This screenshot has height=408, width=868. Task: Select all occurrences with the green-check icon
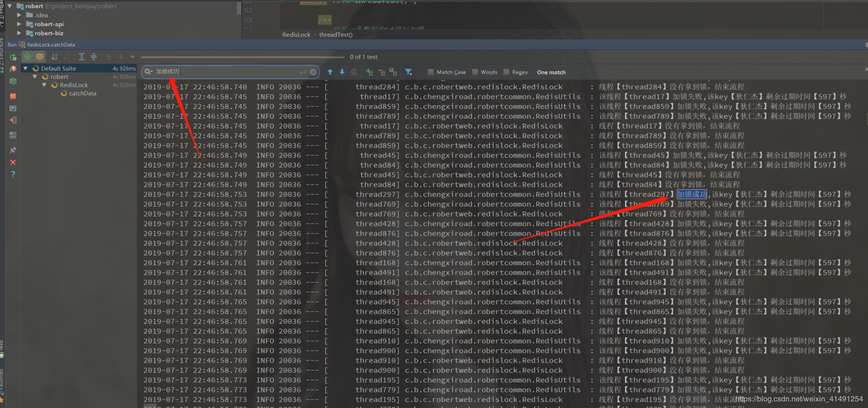pos(393,72)
